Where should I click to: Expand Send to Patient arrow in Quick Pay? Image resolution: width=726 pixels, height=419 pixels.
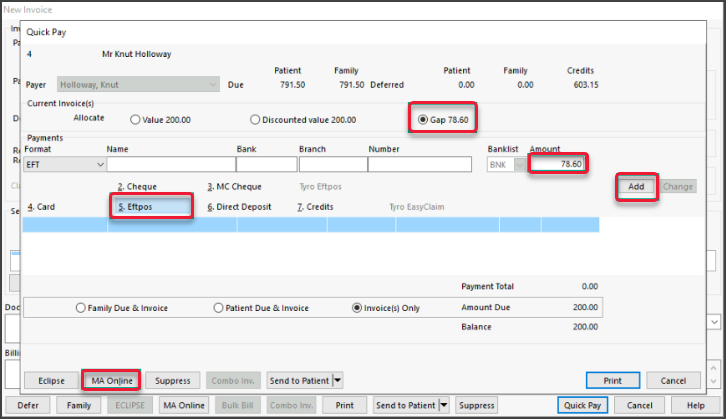pos(338,381)
